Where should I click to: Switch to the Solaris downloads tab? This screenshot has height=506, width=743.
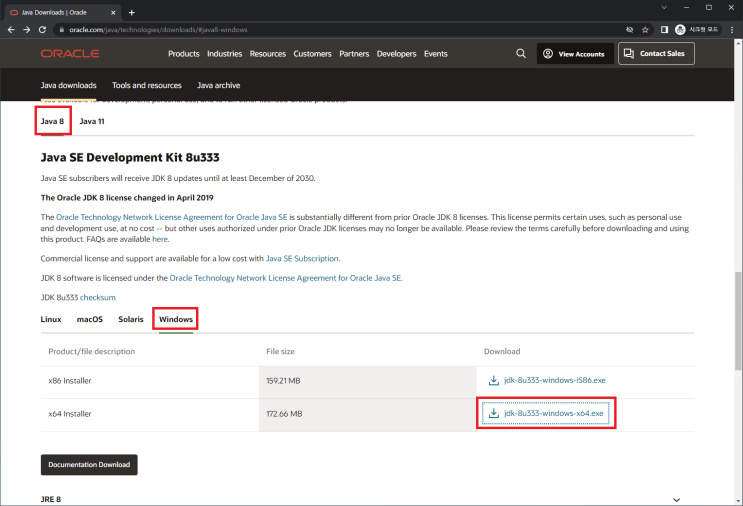[x=131, y=319]
